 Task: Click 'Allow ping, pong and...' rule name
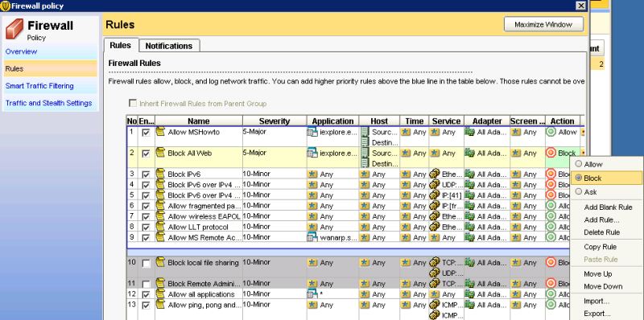click(x=204, y=305)
